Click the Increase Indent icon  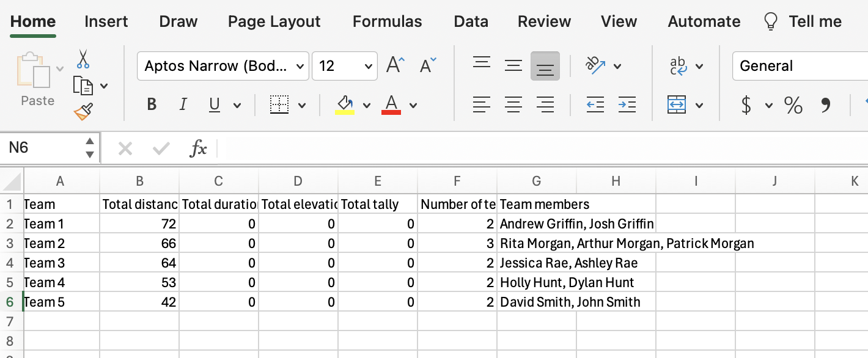pyautogui.click(x=627, y=105)
